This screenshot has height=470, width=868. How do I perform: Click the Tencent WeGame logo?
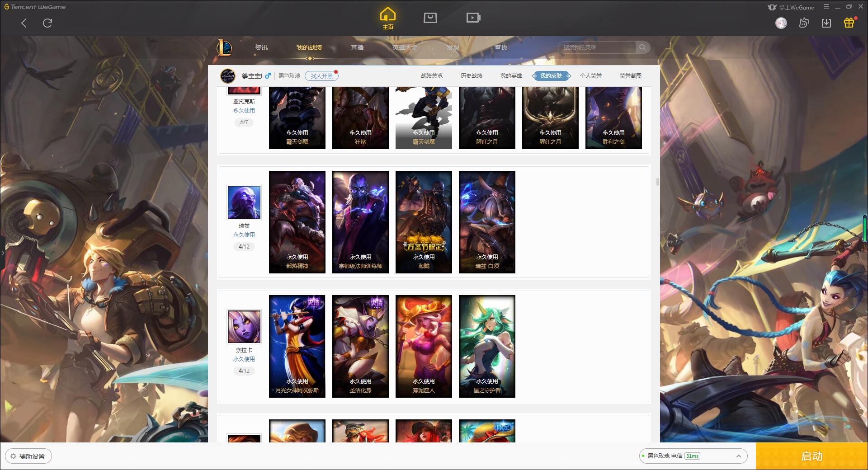[x=35, y=7]
